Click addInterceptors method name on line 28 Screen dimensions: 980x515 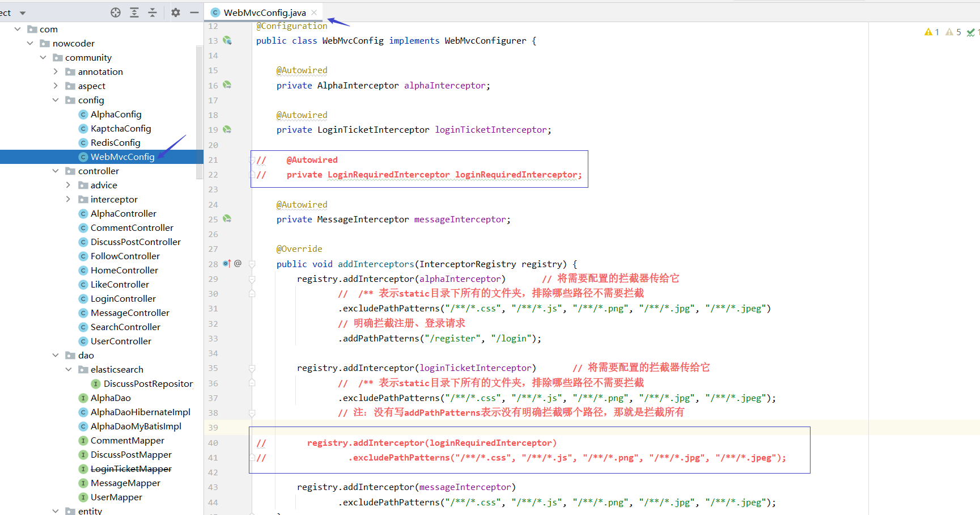click(x=376, y=264)
